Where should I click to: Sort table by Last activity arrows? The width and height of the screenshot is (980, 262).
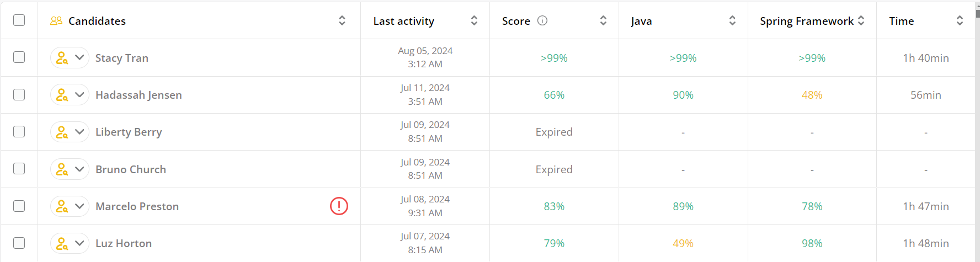click(x=474, y=20)
